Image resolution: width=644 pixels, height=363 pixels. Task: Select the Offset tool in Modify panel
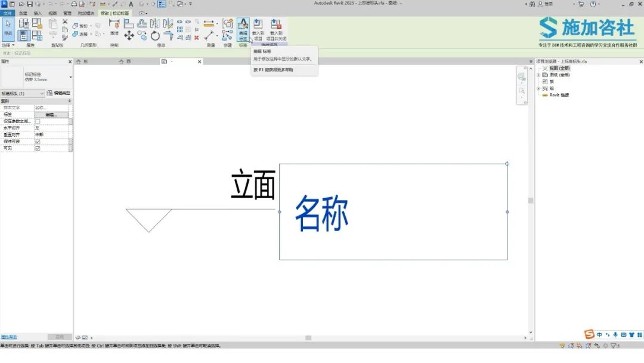(x=142, y=24)
